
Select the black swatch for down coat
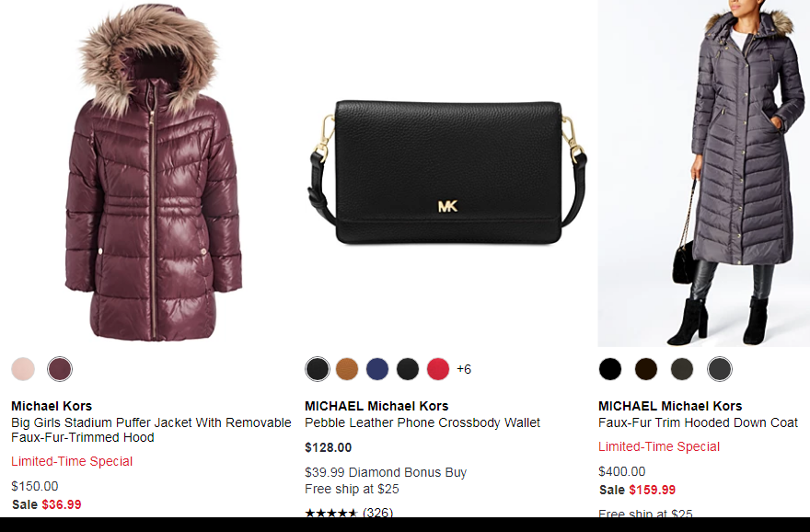coord(610,369)
